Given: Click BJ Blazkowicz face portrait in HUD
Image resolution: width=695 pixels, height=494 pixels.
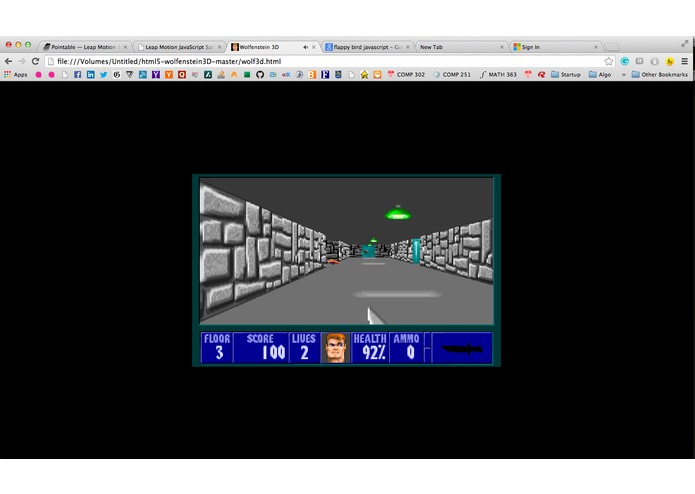Looking at the screenshot, I should click(336, 348).
